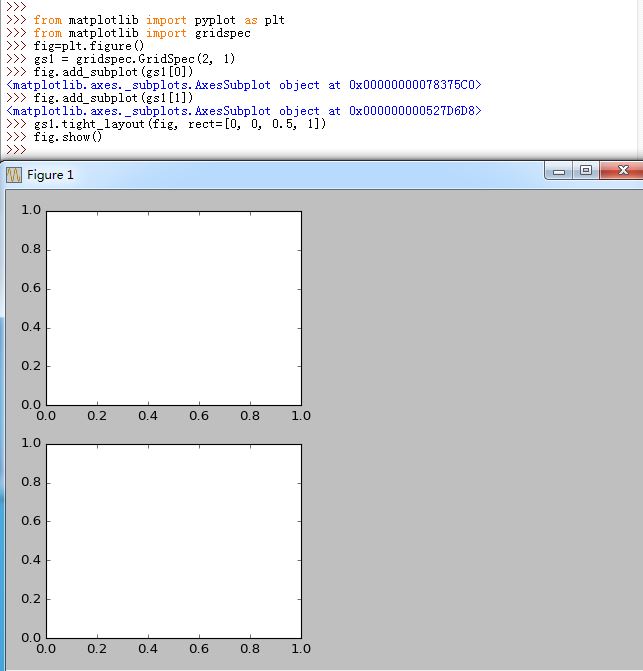Click the line 'fig.show()' in the shell
Viewport: 643px width, 671px height.
tap(68, 137)
